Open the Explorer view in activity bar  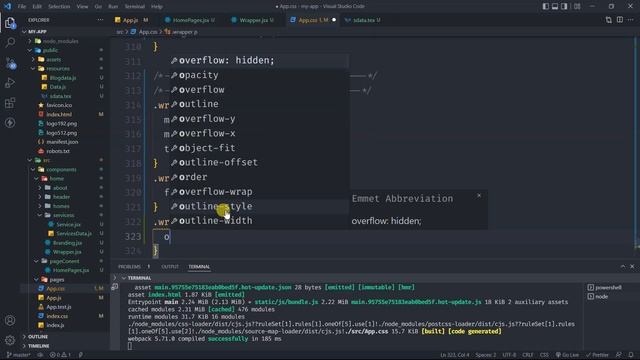click(x=10, y=23)
